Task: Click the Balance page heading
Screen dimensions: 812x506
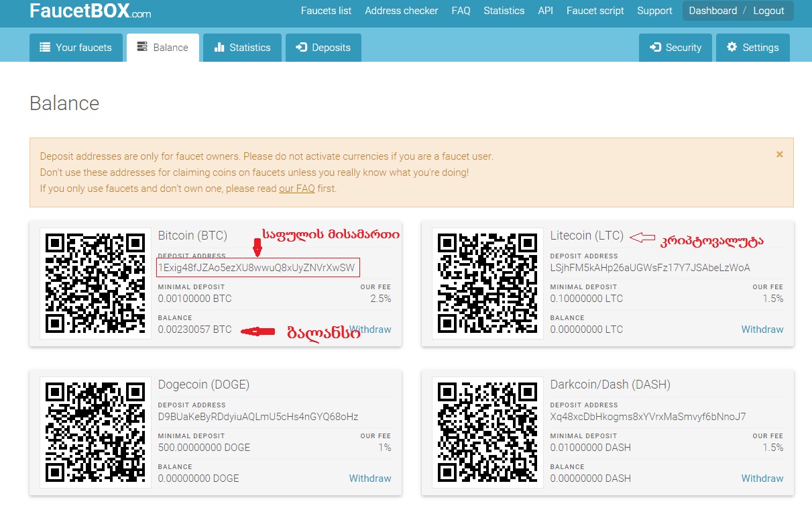Action: [x=64, y=103]
